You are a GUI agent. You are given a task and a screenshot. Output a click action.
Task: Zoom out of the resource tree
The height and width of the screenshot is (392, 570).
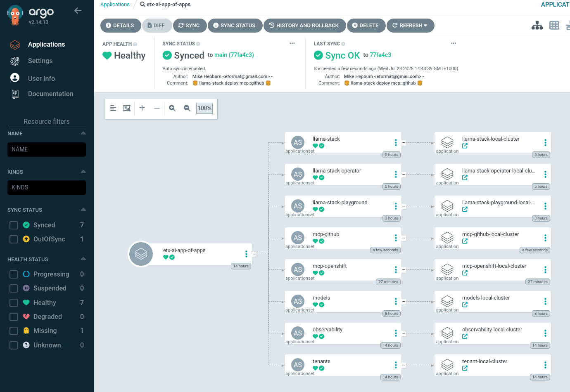[x=187, y=108]
